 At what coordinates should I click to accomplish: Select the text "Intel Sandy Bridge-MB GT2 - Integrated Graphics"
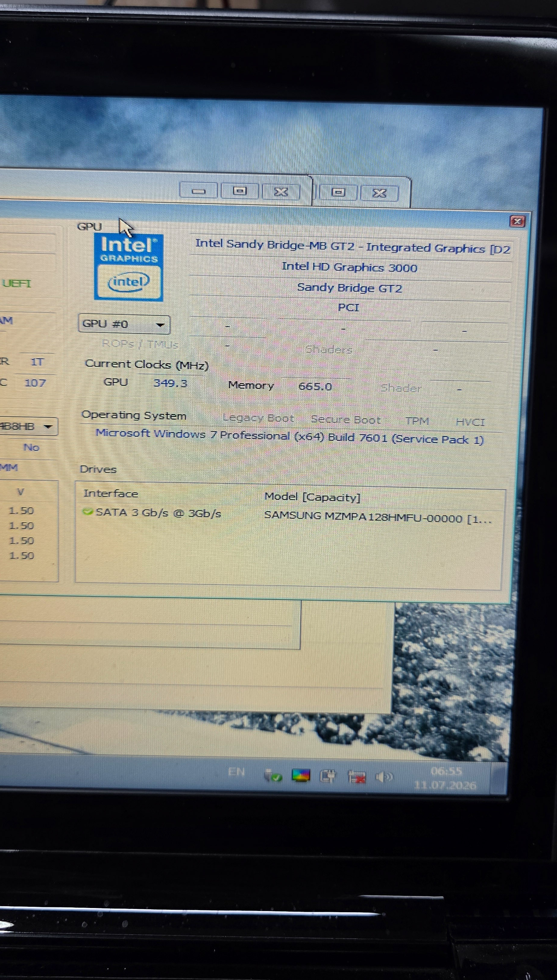[x=341, y=246]
